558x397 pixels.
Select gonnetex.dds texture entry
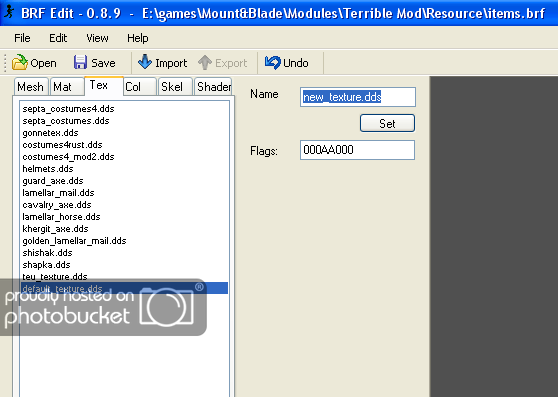124,133
